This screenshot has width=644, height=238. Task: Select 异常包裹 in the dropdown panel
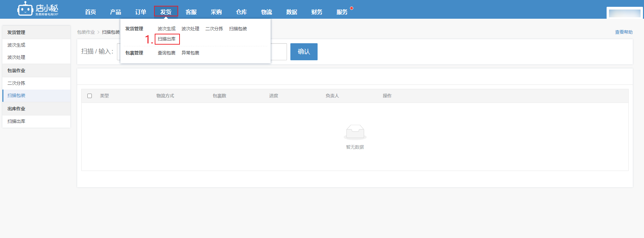[190, 53]
